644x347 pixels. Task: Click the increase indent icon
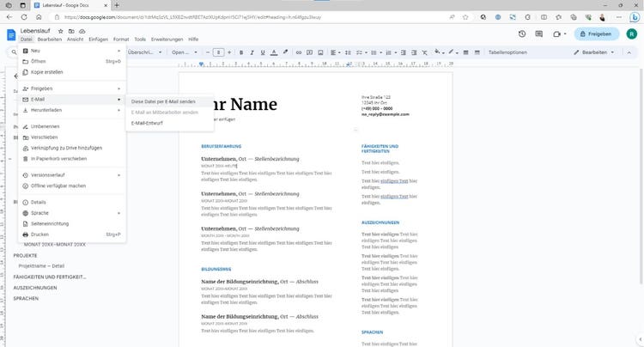click(414, 52)
